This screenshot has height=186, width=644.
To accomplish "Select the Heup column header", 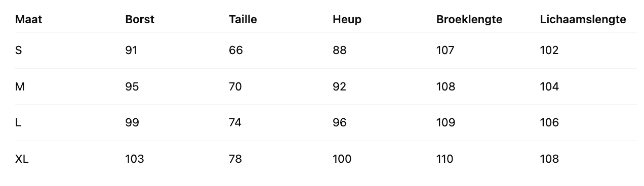I will click(347, 20).
